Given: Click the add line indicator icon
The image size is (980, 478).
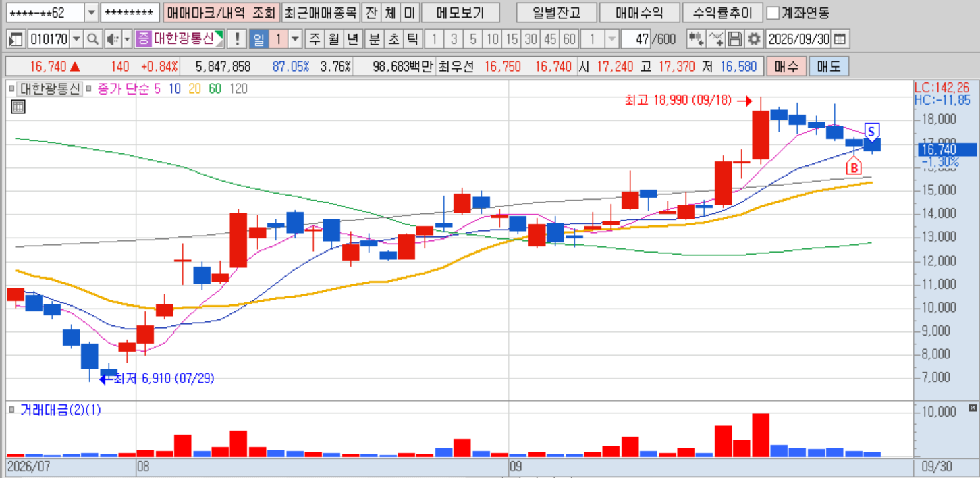Looking at the screenshot, I should [715, 39].
